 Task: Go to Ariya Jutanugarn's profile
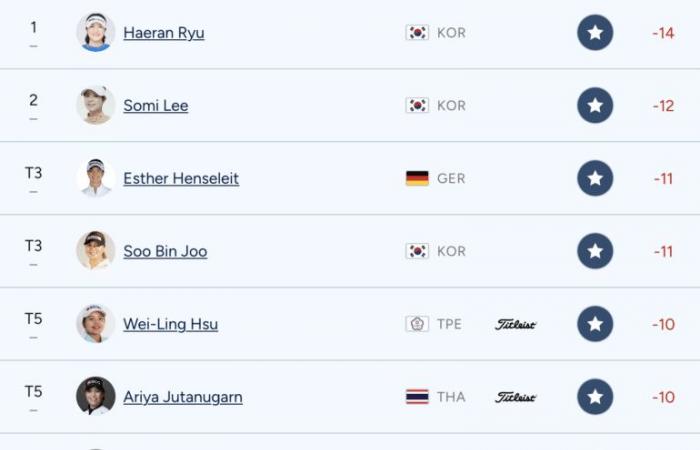(183, 396)
